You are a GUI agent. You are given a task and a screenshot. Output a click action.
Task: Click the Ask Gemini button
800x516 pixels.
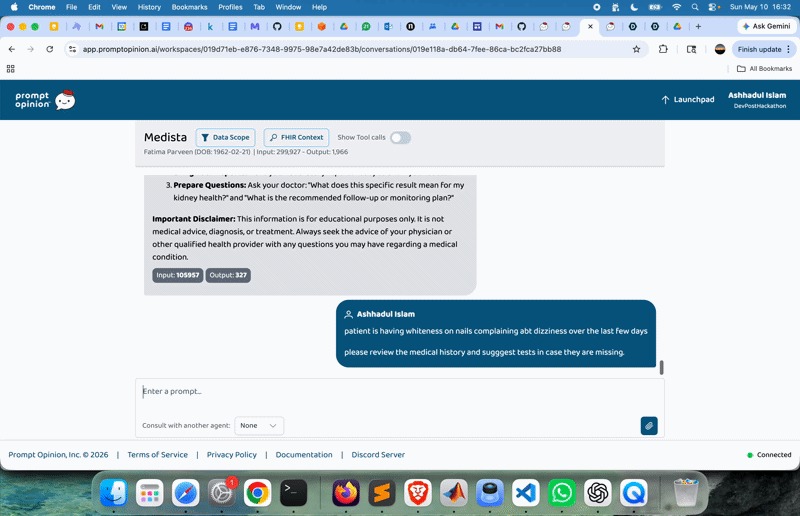pyautogui.click(x=766, y=26)
